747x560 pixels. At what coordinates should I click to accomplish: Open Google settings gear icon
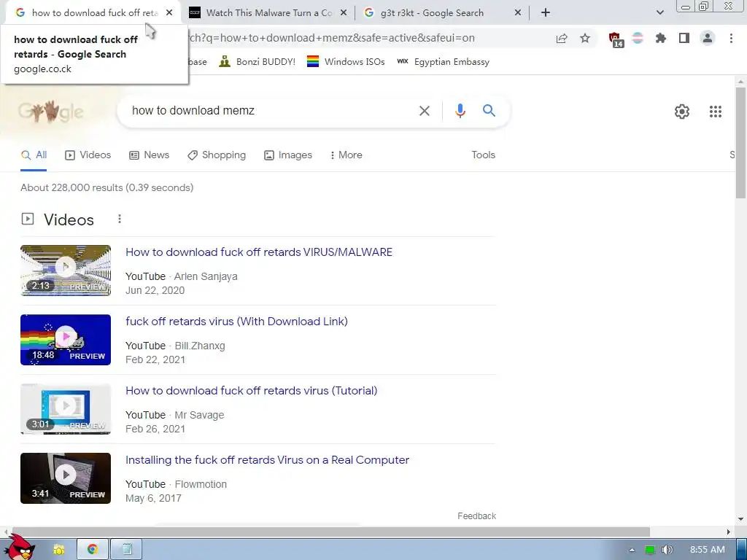(682, 112)
